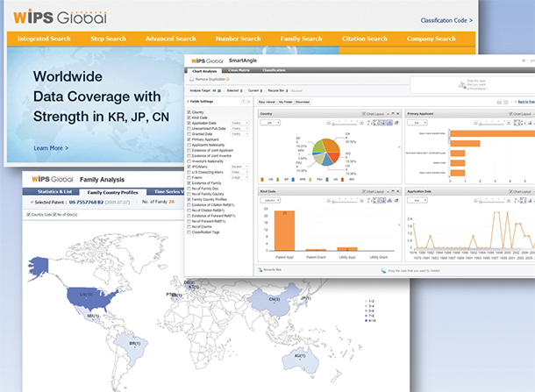Uncheck the Kind Code field checkbox
The image size is (535, 392).
point(190,118)
